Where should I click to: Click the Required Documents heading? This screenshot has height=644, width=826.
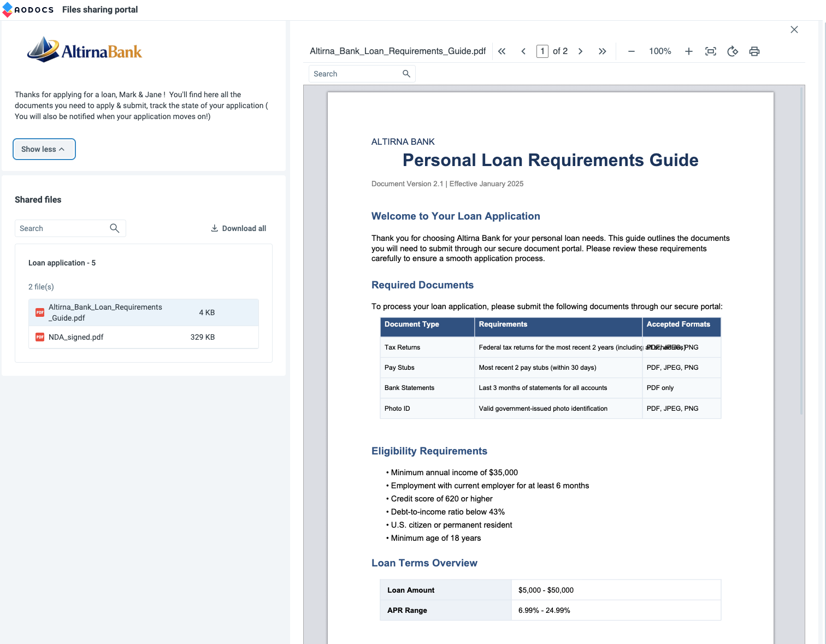(x=422, y=285)
